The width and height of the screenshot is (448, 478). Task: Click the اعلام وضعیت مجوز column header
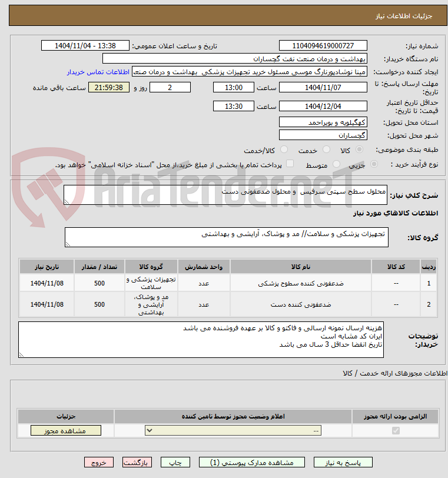coord(233,416)
